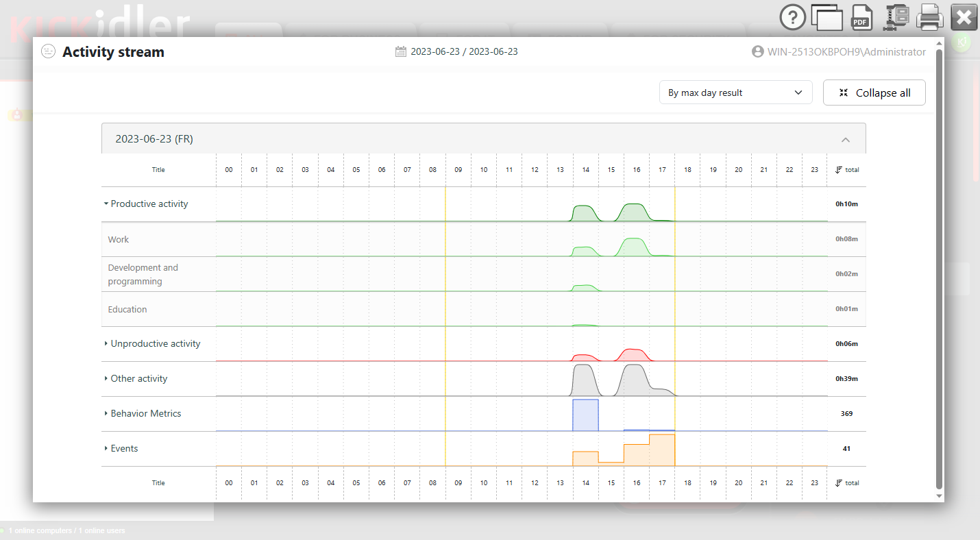Viewport: 980px width, 540px height.
Task: Collapse the Productive activity row
Action: (106, 204)
